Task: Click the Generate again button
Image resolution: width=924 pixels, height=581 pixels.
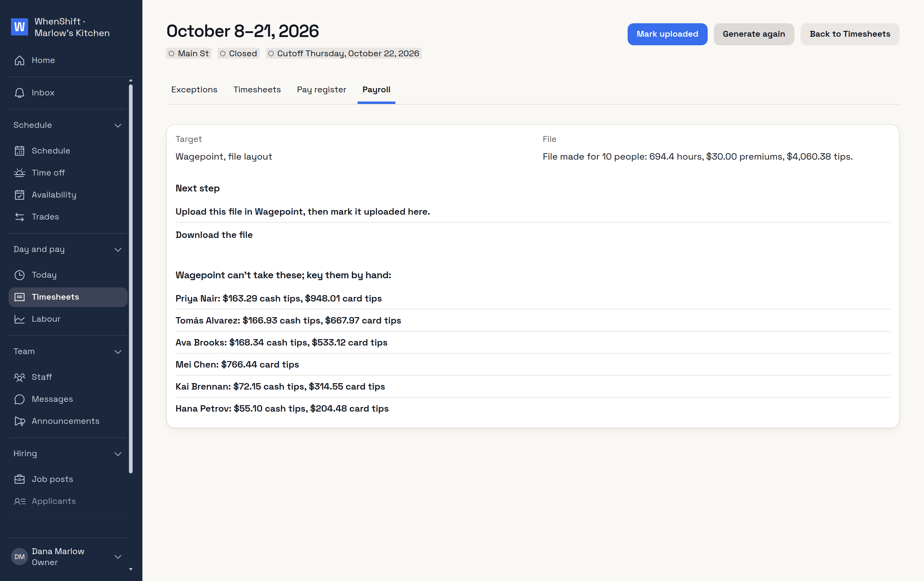Action: (x=754, y=34)
